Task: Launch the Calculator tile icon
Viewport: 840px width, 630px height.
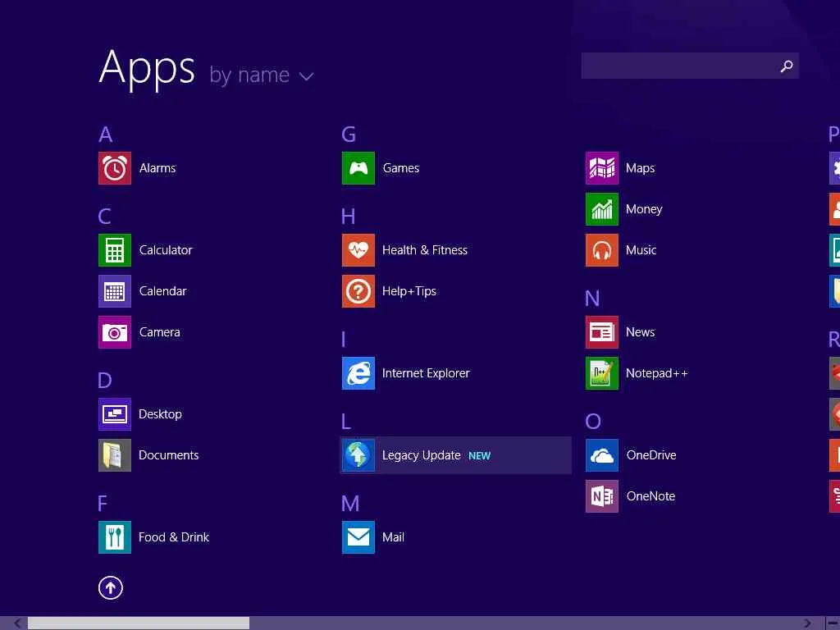Action: click(115, 250)
